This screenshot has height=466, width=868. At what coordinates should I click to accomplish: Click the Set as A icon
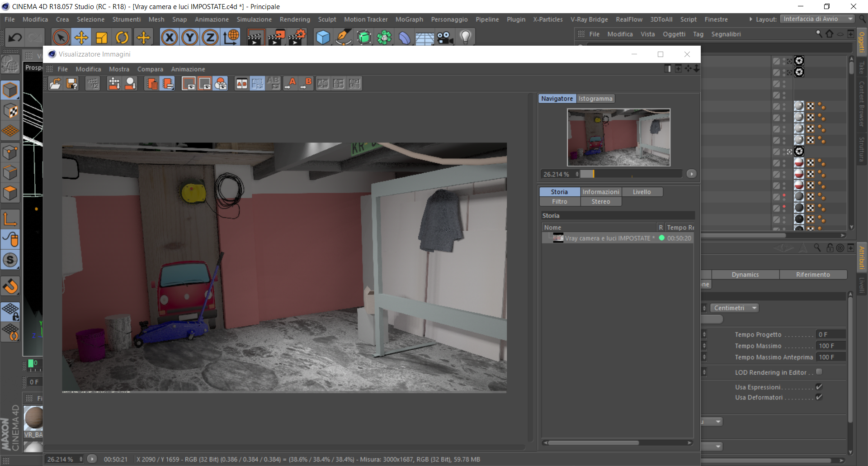tap(290, 84)
